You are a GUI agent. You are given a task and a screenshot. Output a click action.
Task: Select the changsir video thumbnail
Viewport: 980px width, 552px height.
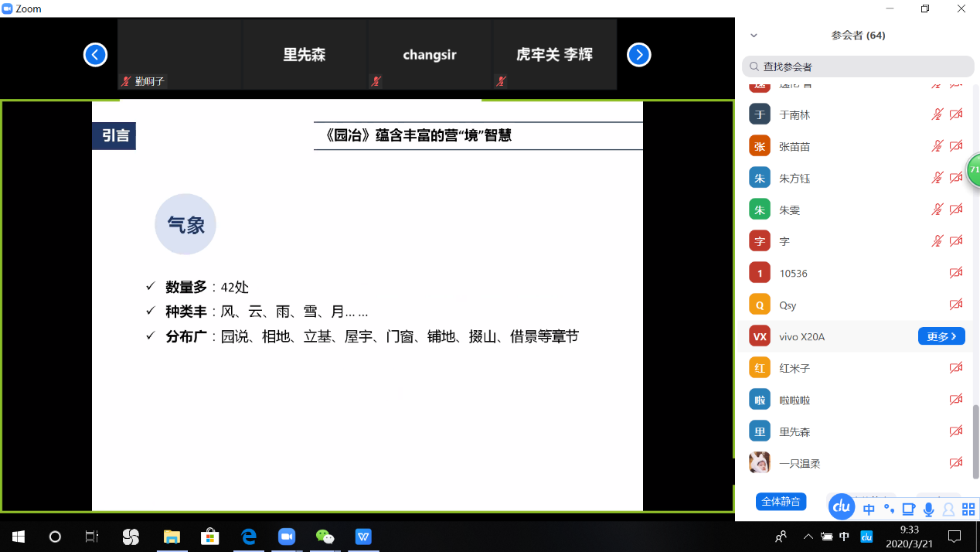[430, 55]
